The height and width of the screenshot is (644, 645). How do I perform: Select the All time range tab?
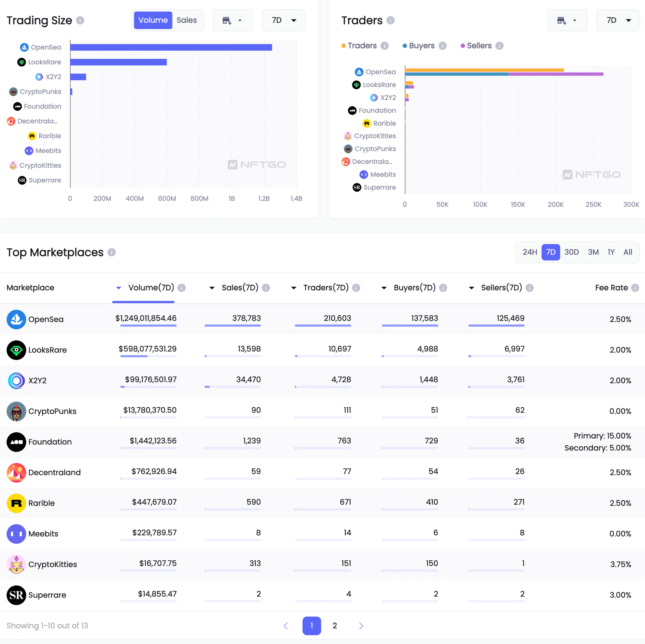pyautogui.click(x=628, y=253)
